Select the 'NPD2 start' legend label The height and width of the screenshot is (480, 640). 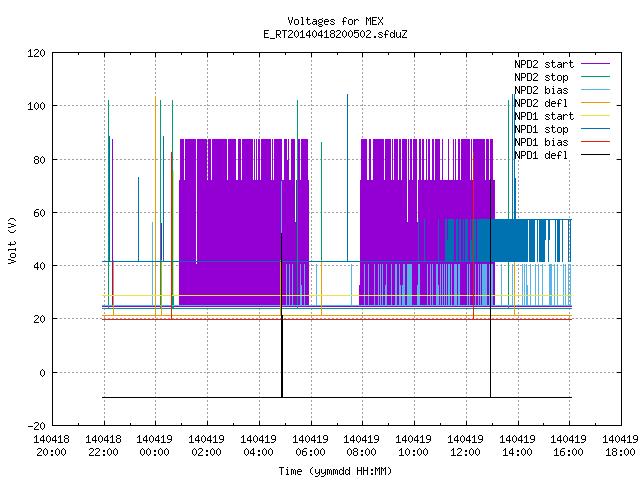click(x=544, y=64)
